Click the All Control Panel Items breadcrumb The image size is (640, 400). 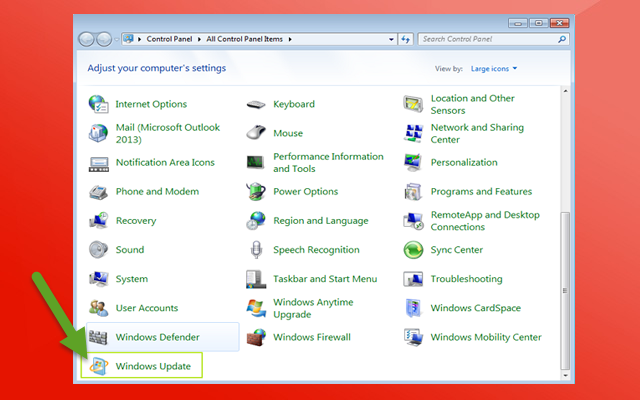244,39
